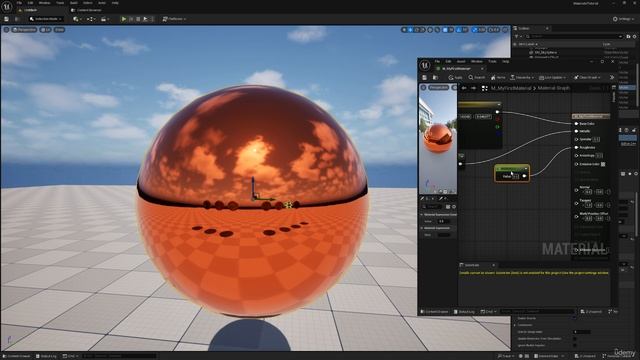Click the material preview sphere thumbnail

click(438, 138)
